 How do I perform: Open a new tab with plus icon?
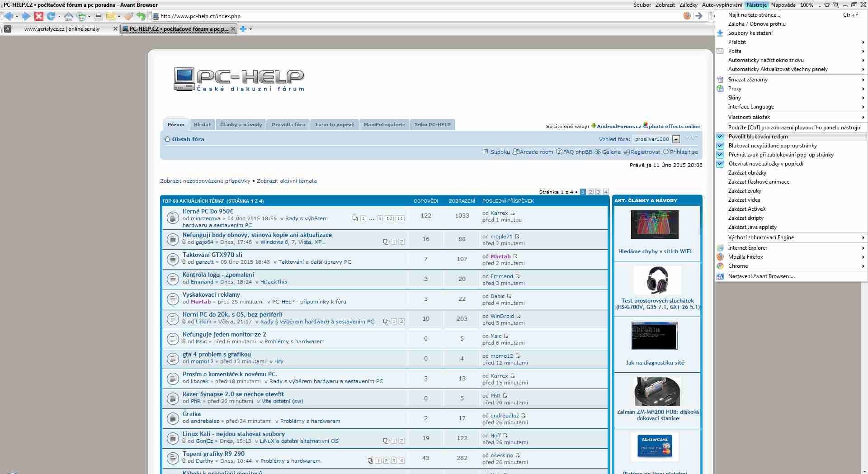243,29
